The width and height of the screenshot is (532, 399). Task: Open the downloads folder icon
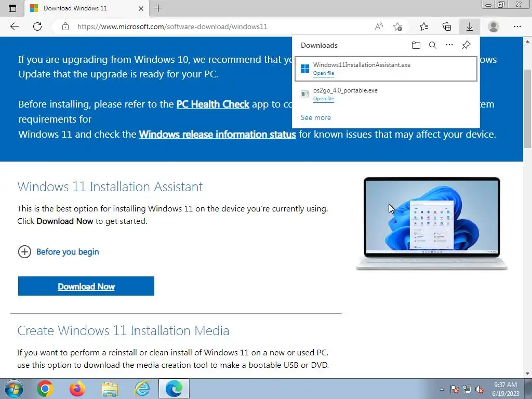pyautogui.click(x=416, y=45)
